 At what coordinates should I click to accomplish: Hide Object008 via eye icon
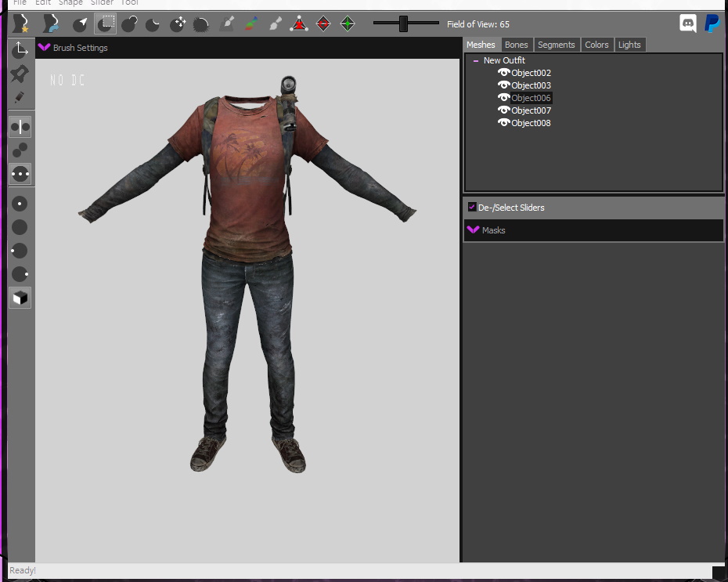tap(504, 123)
